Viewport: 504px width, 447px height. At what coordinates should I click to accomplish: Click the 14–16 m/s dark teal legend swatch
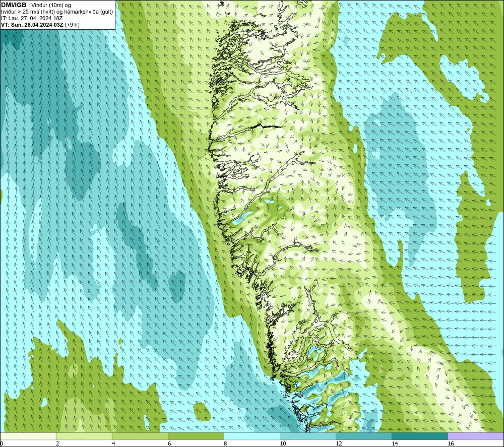click(419, 436)
